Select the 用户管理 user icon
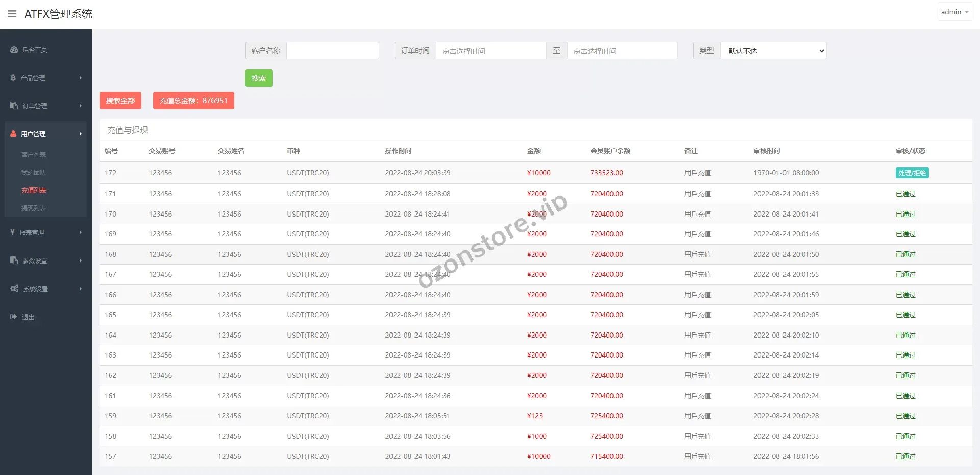980x475 pixels. coord(13,134)
